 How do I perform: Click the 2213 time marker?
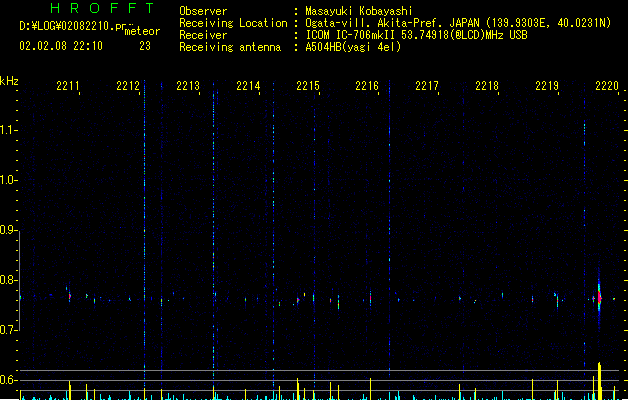pos(188,86)
